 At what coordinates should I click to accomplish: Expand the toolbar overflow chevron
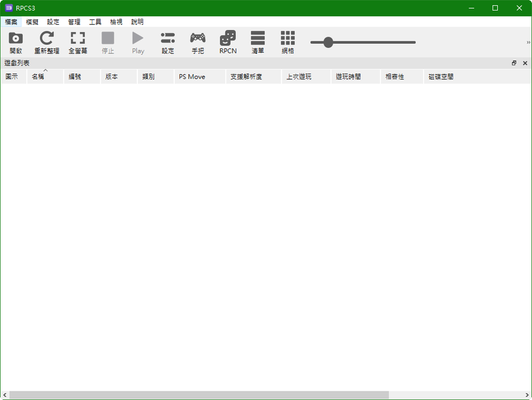[x=528, y=43]
